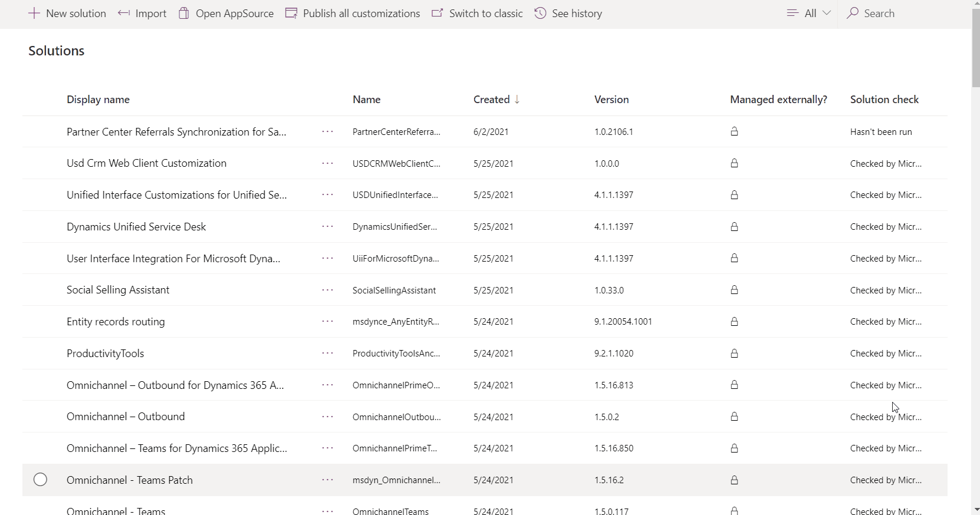
Task: Sort by the Display name column header
Action: click(x=98, y=100)
